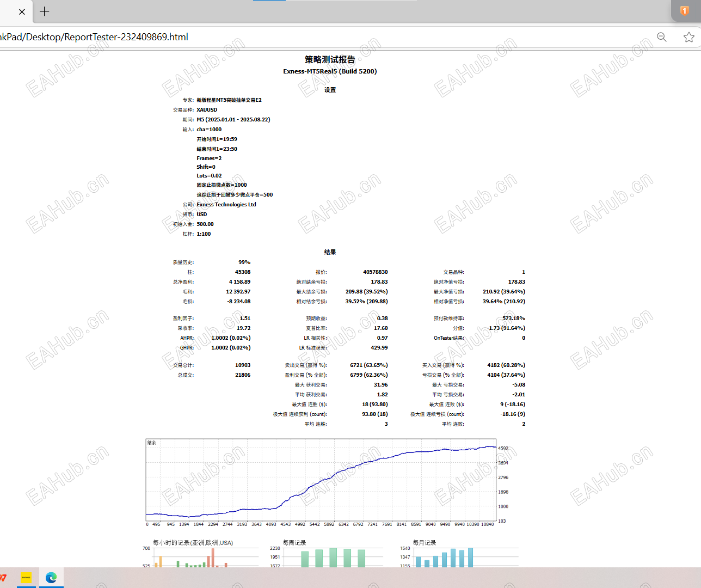
Task: Click total deals value 21806
Action: coord(243,375)
